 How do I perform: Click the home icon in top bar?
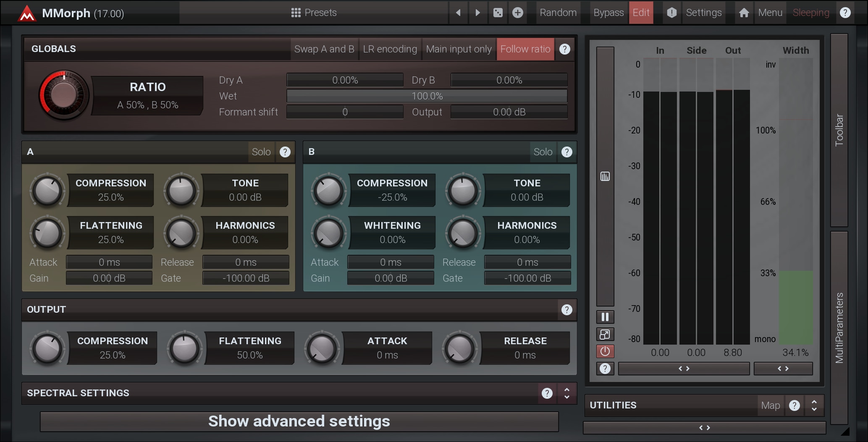(744, 13)
